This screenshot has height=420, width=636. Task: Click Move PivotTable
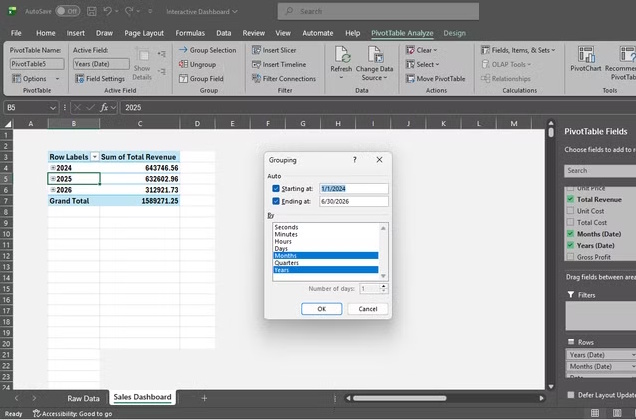point(436,79)
